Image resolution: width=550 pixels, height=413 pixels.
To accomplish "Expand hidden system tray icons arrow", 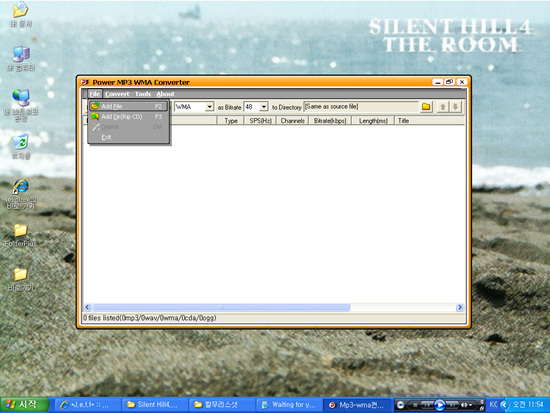I will [504, 405].
